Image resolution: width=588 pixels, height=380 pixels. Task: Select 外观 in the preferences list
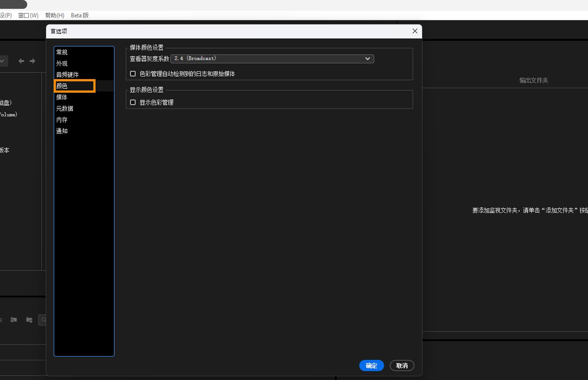pyautogui.click(x=84, y=64)
